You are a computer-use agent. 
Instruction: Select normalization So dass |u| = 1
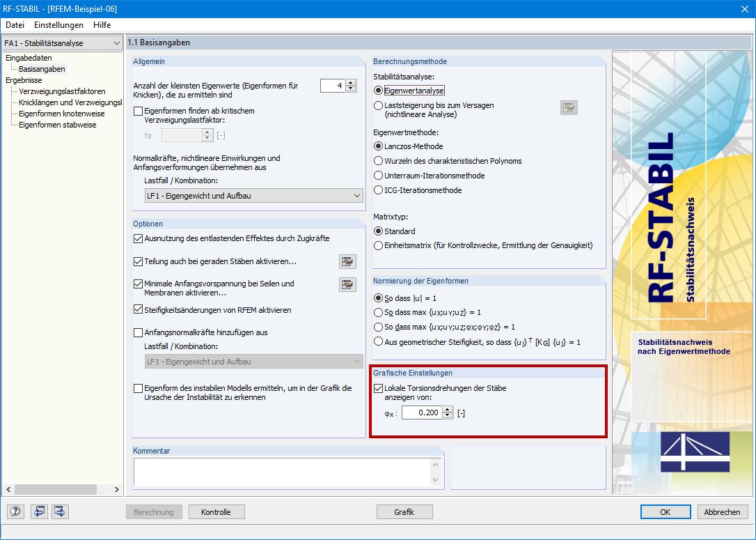379,298
